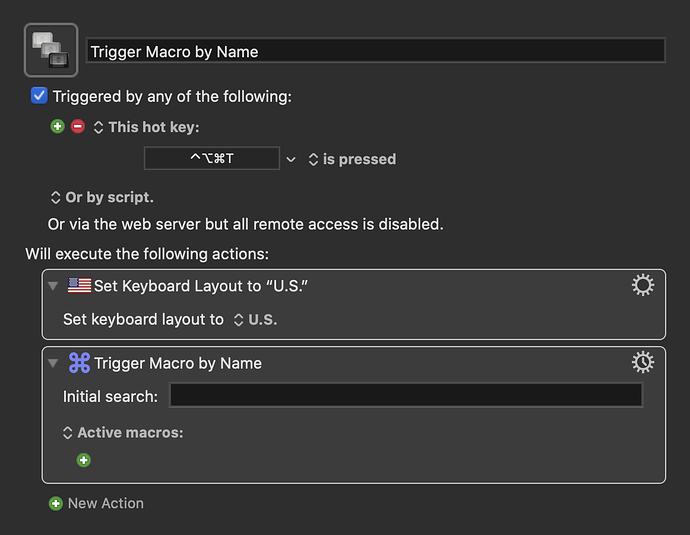The height and width of the screenshot is (535, 690).
Task: Open gear menu for Set Keyboard Layout action
Action: coord(642,285)
